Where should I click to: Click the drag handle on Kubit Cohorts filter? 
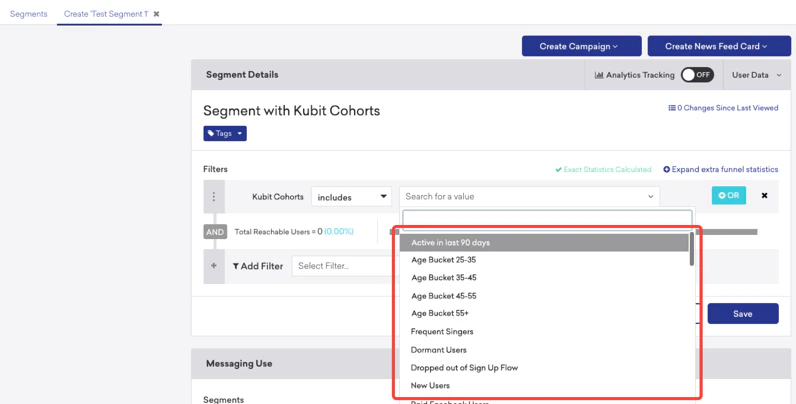click(213, 197)
